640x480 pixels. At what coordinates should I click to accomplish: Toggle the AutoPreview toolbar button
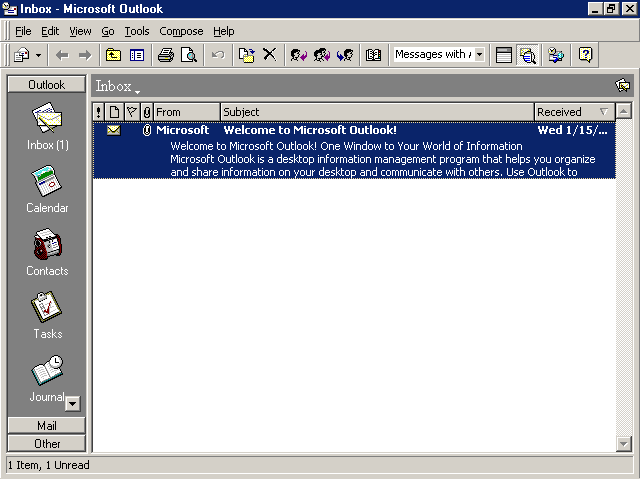coord(527,55)
